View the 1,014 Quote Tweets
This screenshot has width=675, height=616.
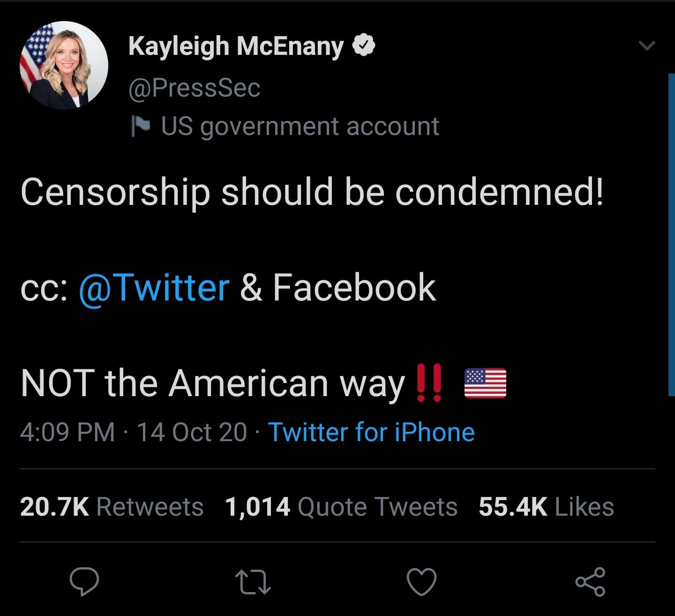point(341,507)
